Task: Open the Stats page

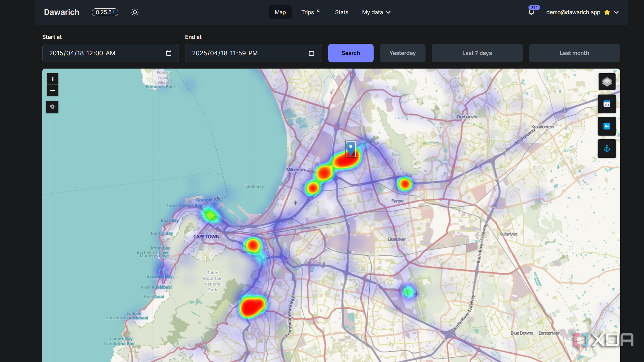Action: (x=341, y=12)
